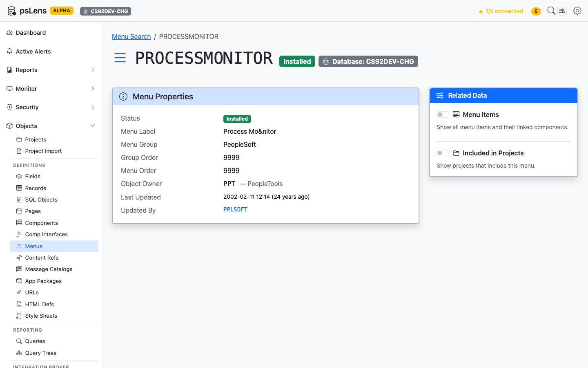This screenshot has height=368, width=588.
Task: Click the Dashboard gauge icon
Action: pos(9,33)
